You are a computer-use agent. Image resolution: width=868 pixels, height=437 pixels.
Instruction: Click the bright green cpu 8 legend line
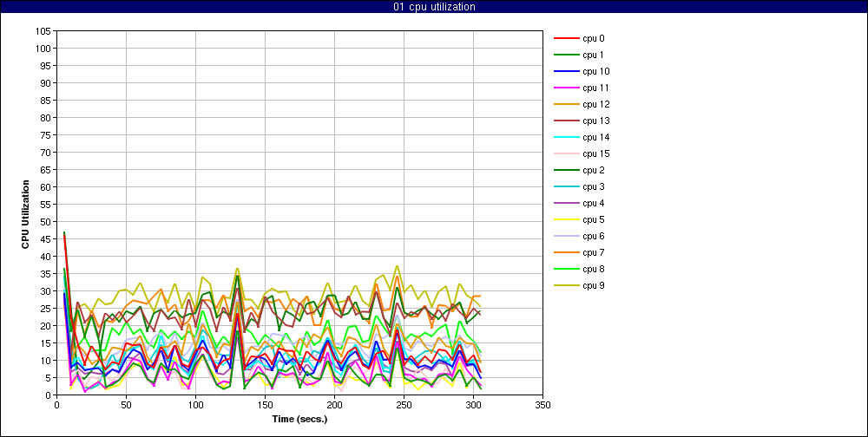coord(567,270)
